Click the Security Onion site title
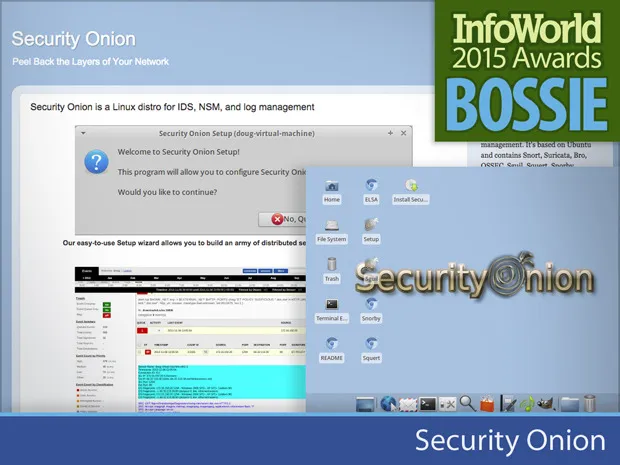Screen dimensions: 620x465 (74, 39)
